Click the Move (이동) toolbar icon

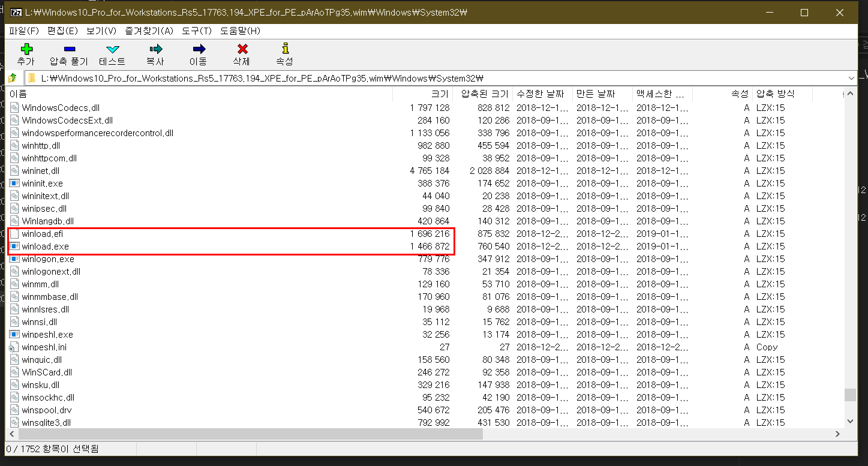coord(199,49)
